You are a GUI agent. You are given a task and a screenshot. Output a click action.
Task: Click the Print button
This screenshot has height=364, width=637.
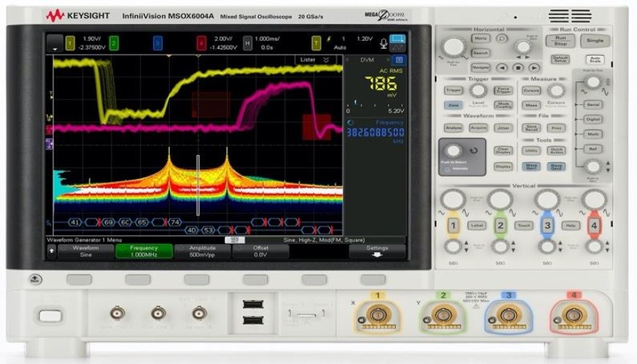tap(556, 128)
